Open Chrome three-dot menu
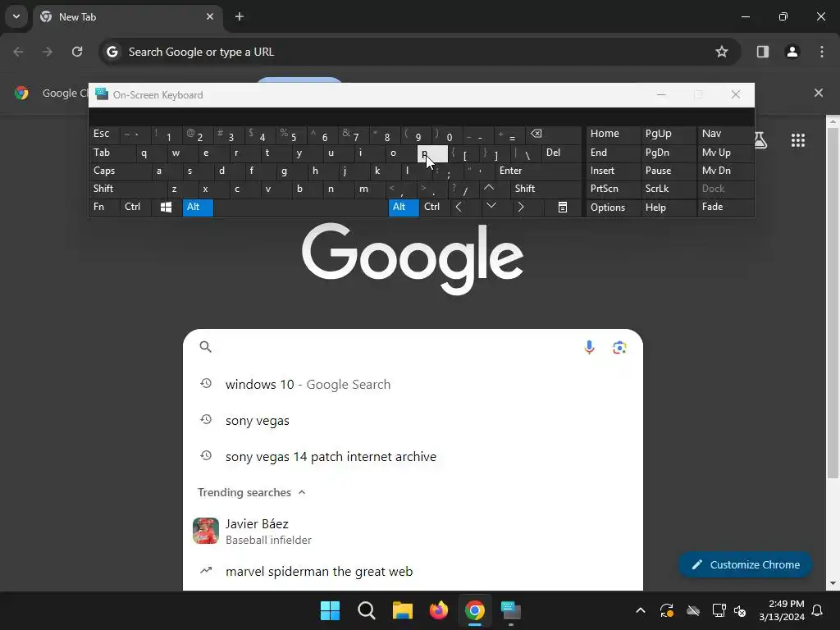840x630 pixels. pyautogui.click(x=822, y=52)
